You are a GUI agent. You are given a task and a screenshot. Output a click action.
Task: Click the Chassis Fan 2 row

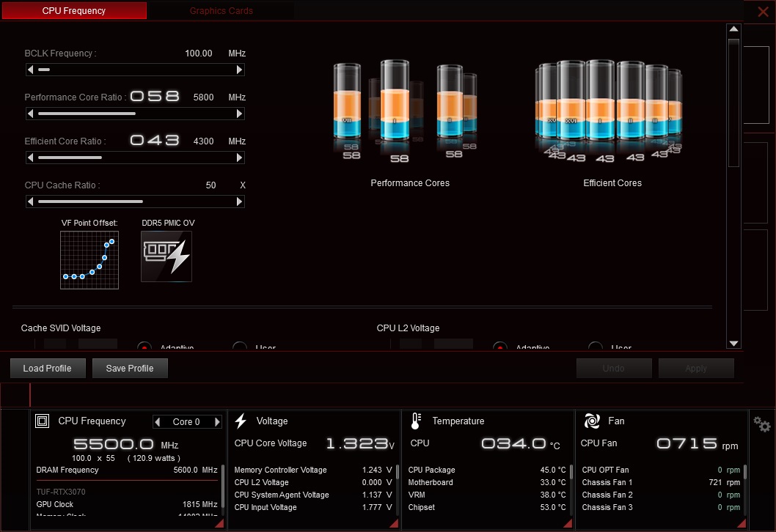(x=661, y=495)
